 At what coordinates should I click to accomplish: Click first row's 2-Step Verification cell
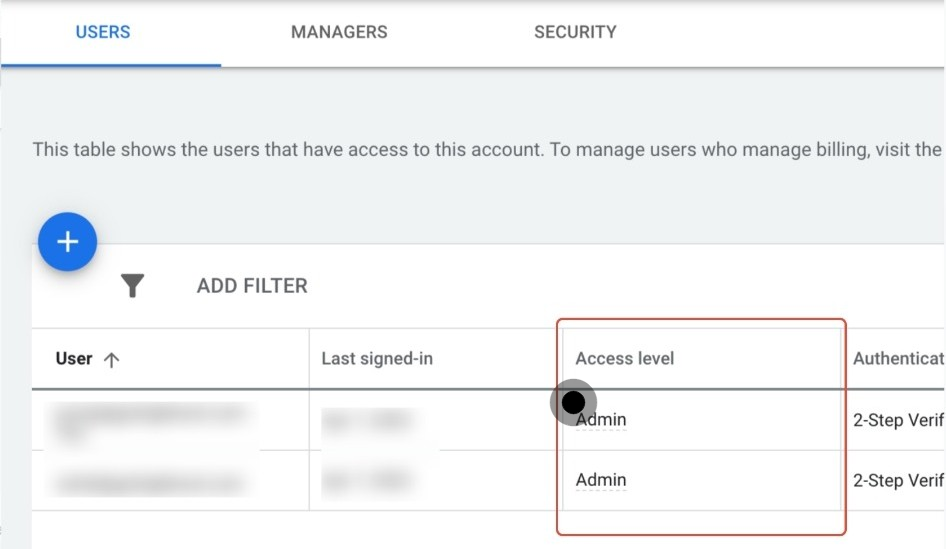pos(897,420)
